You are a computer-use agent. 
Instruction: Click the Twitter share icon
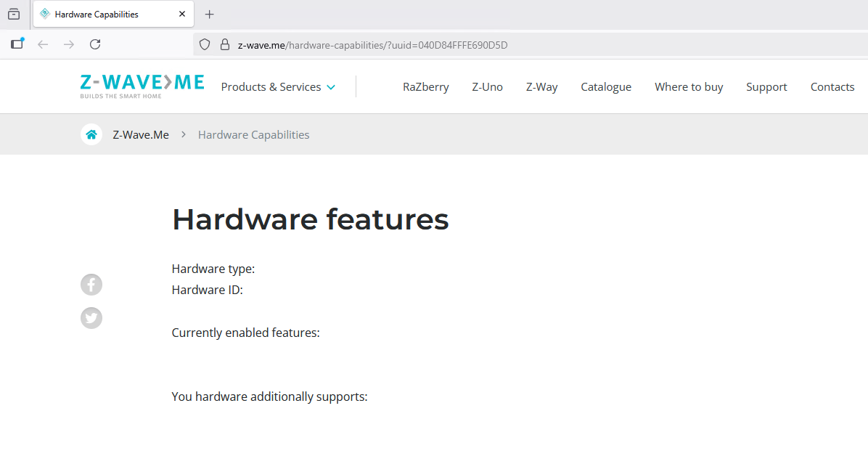pos(91,318)
